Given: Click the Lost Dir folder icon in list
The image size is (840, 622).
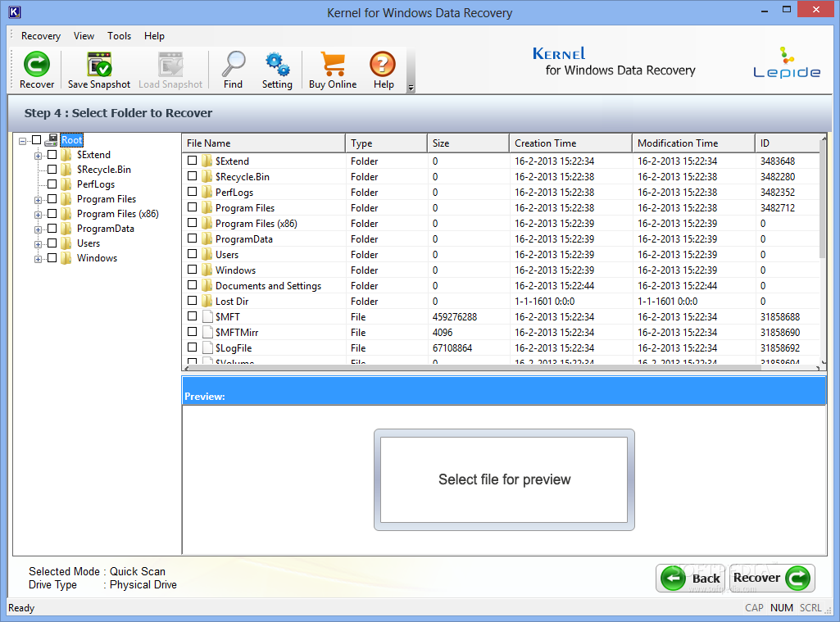Looking at the screenshot, I should [207, 301].
